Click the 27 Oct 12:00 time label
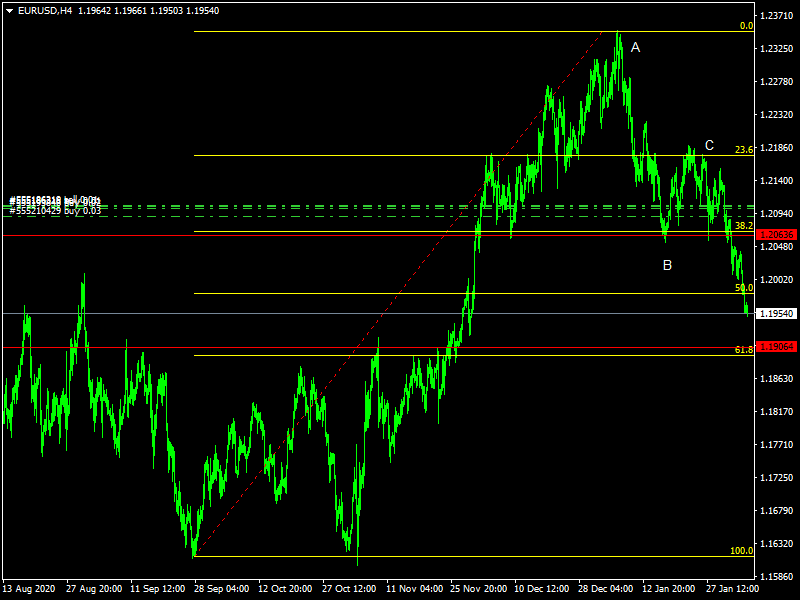800x600 pixels. coord(349,589)
